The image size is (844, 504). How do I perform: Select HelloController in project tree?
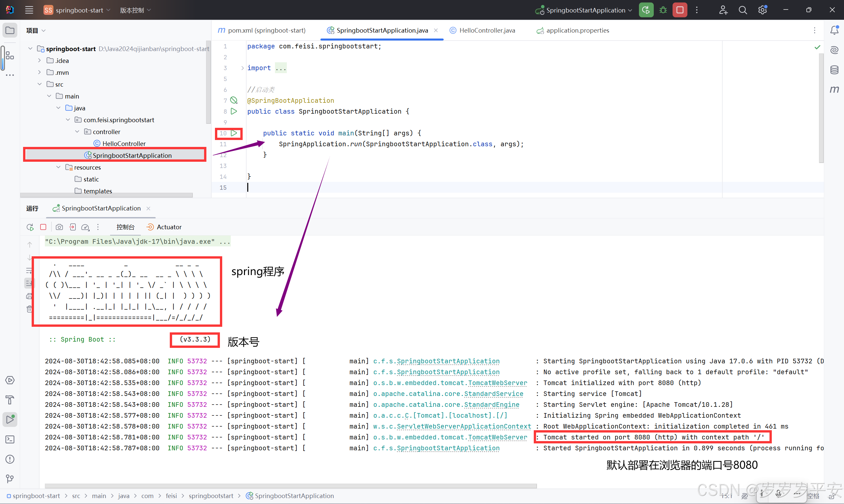pyautogui.click(x=124, y=144)
